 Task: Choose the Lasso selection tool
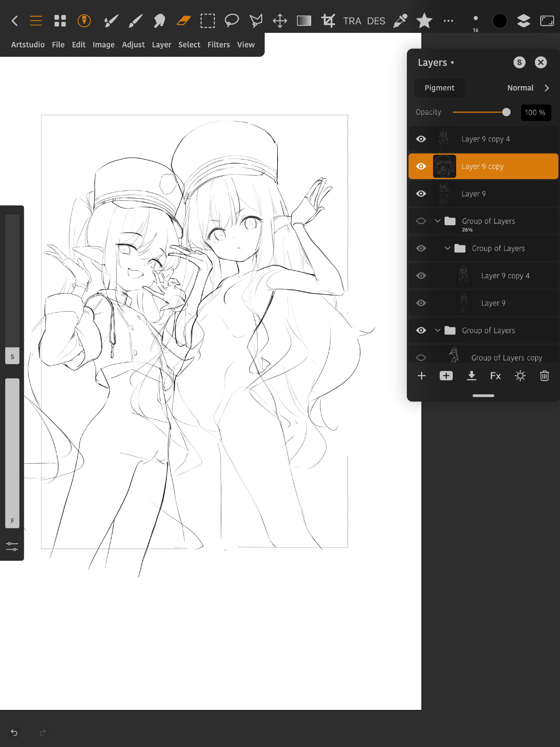coord(232,21)
